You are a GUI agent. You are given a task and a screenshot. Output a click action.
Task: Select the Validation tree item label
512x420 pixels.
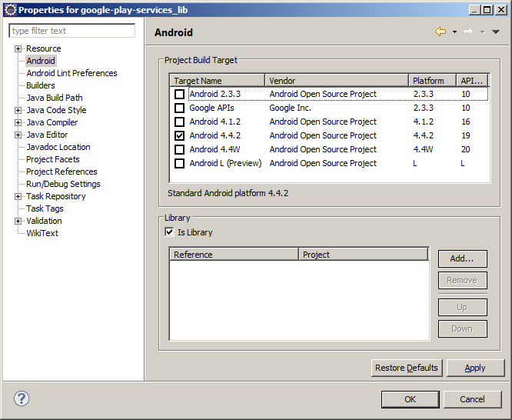pyautogui.click(x=44, y=221)
